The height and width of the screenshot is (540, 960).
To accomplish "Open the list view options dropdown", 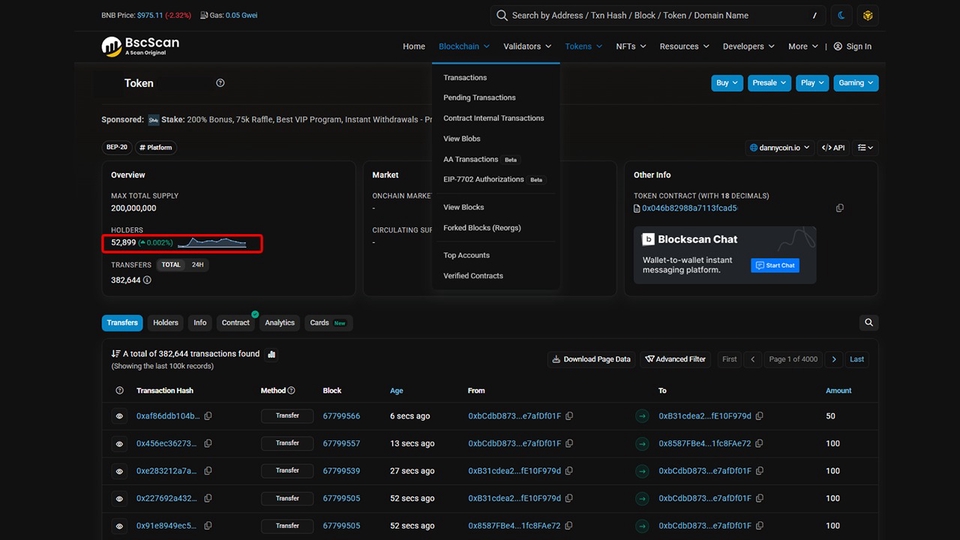I will (865, 148).
